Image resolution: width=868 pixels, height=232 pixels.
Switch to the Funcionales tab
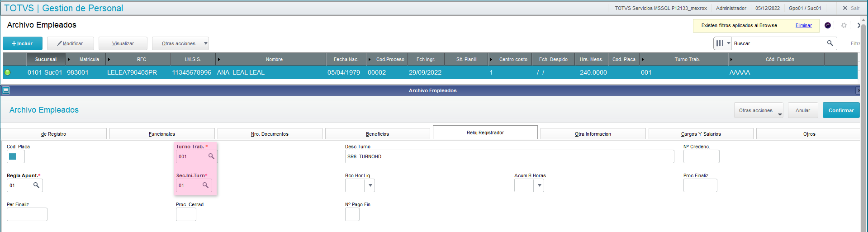point(162,134)
